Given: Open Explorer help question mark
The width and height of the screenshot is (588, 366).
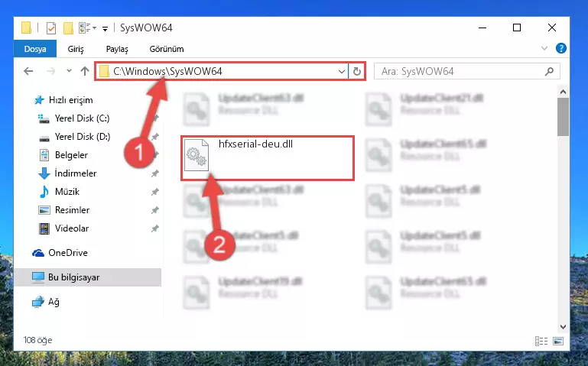Looking at the screenshot, I should click(561, 48).
